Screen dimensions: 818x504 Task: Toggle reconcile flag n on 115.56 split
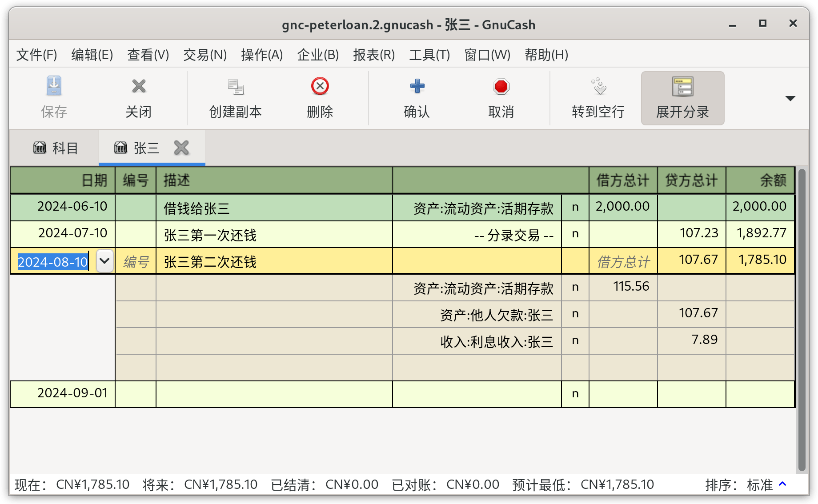(575, 287)
